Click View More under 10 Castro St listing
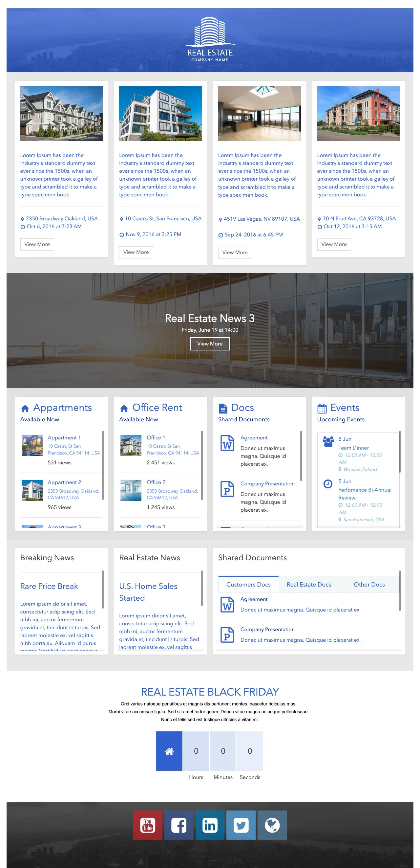 136,252
